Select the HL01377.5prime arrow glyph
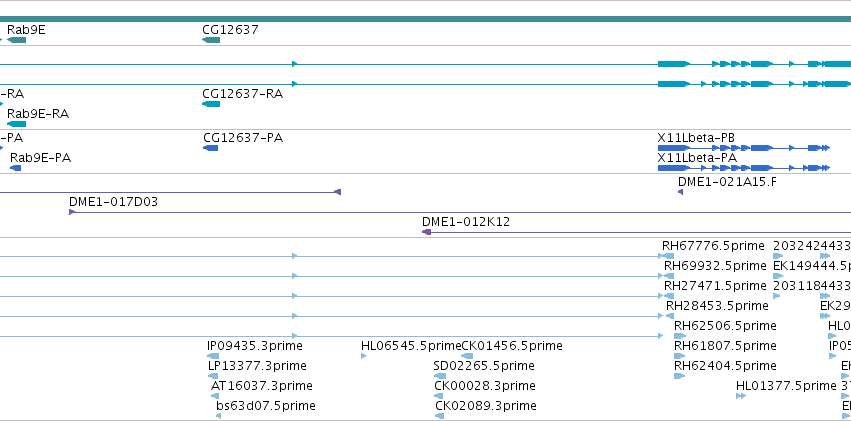The width and height of the screenshot is (851, 421). [x=741, y=396]
